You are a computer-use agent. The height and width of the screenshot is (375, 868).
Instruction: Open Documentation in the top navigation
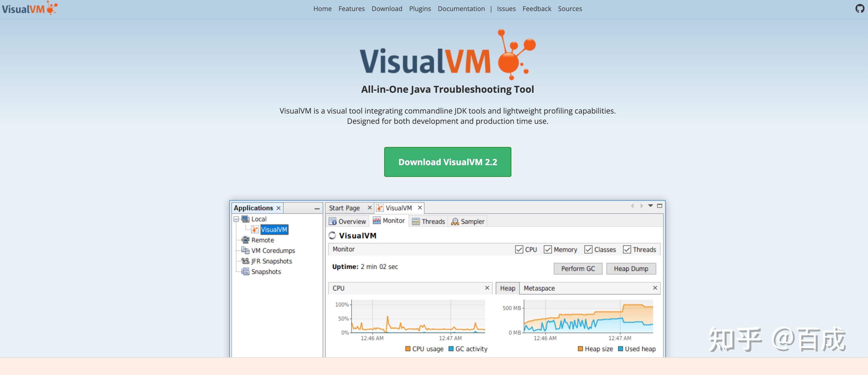461,9
